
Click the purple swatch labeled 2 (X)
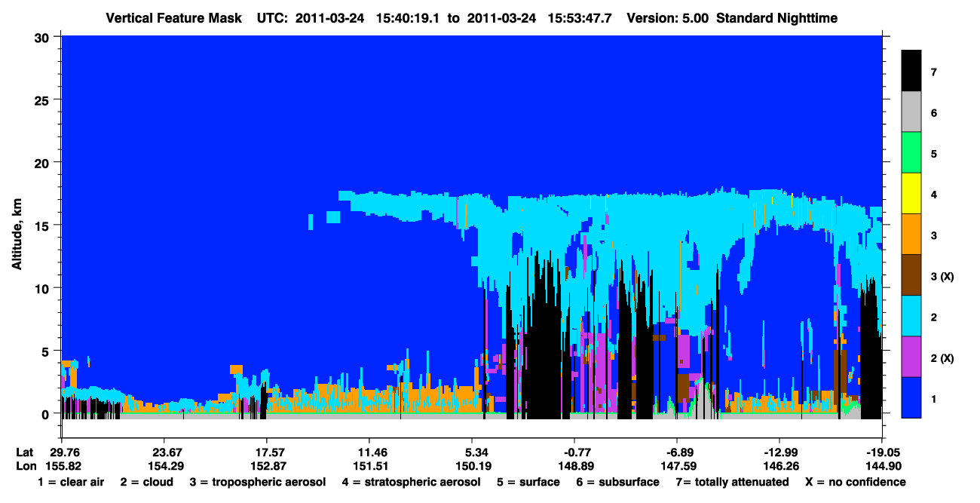911,356
